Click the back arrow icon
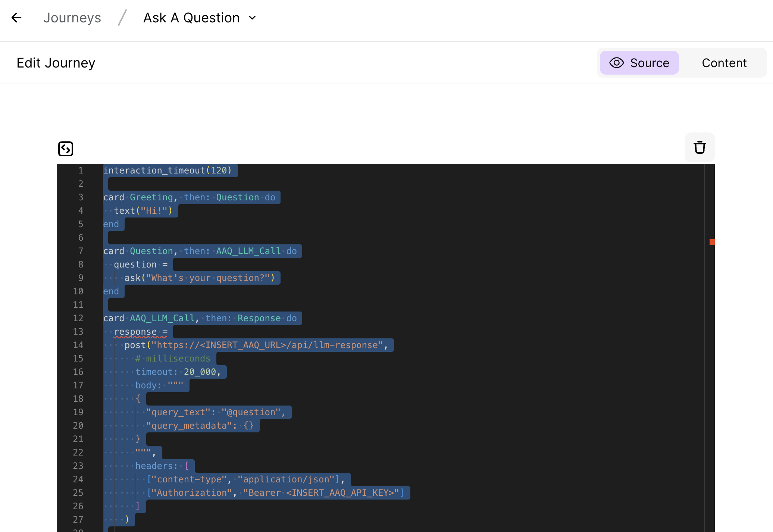 pyautogui.click(x=16, y=18)
